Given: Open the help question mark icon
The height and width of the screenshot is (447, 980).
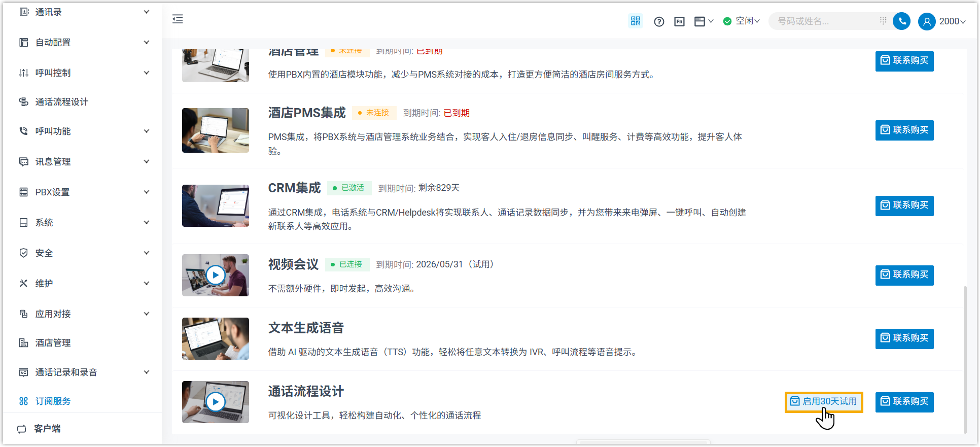Looking at the screenshot, I should 659,21.
